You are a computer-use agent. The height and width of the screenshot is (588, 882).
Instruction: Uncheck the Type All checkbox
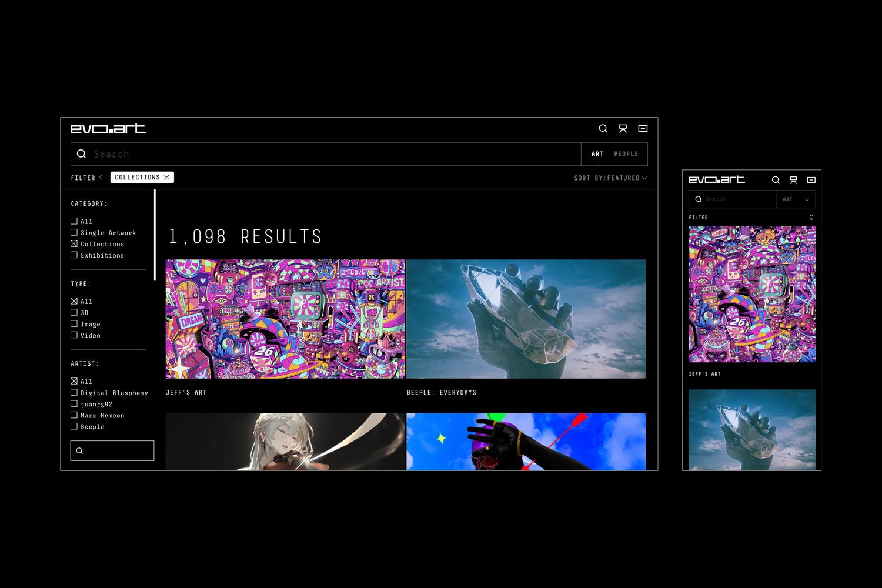[74, 301]
